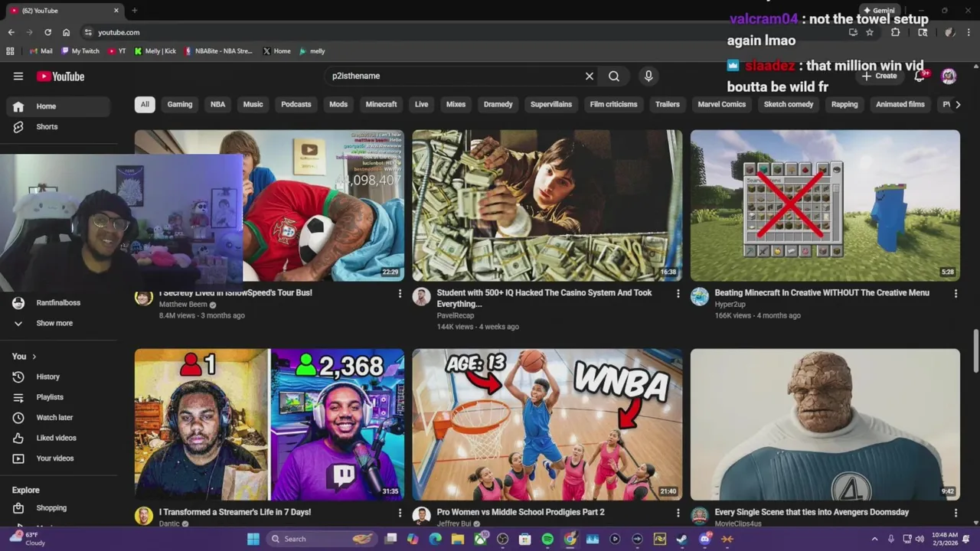Open Shopping under Explore
Screen dimensions: 980x551
click(x=58, y=507)
